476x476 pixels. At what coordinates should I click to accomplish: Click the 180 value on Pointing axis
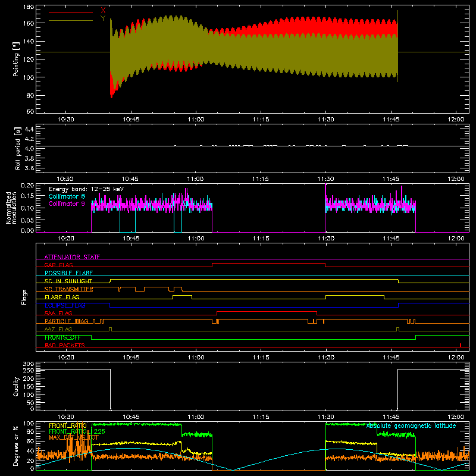[x=29, y=7]
